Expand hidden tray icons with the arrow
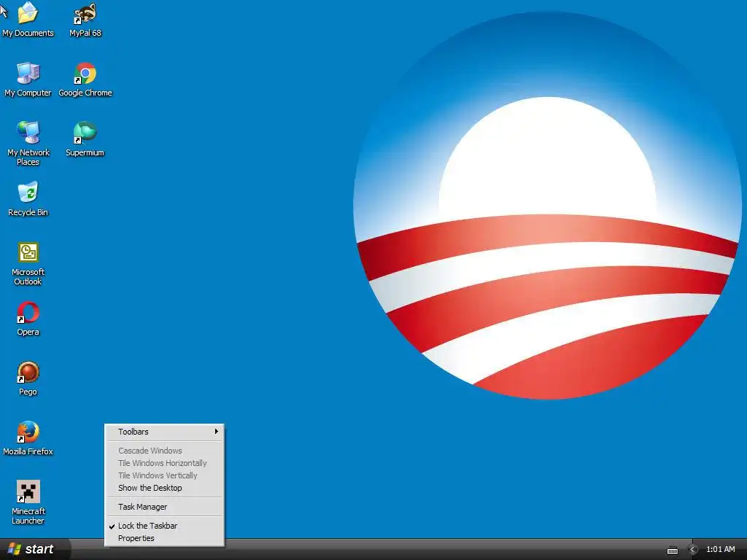 pyautogui.click(x=693, y=550)
